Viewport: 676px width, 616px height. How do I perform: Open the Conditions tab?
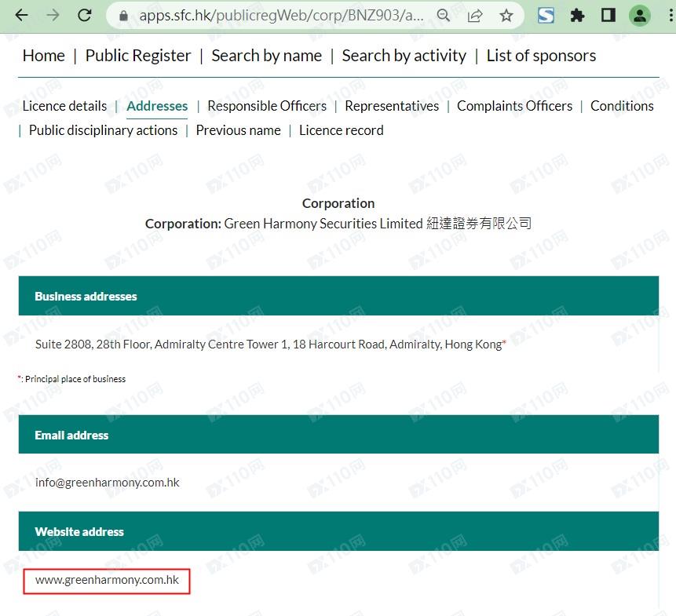point(622,106)
